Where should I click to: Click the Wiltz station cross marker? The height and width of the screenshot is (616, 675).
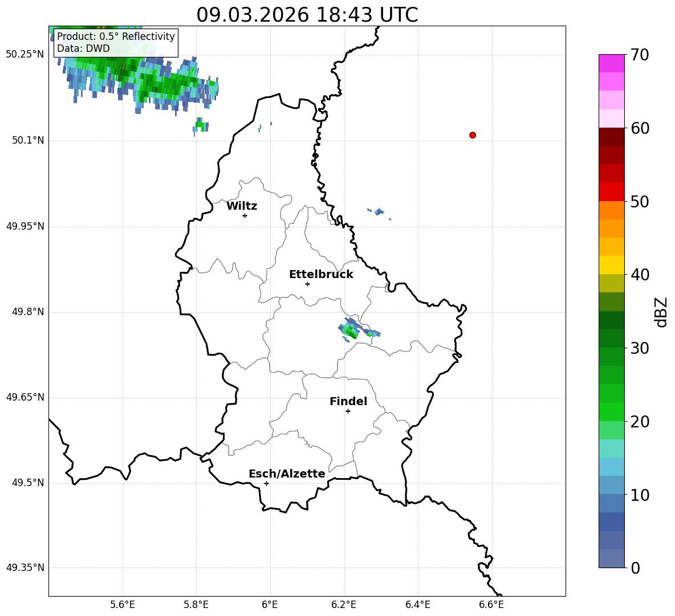[x=245, y=215]
